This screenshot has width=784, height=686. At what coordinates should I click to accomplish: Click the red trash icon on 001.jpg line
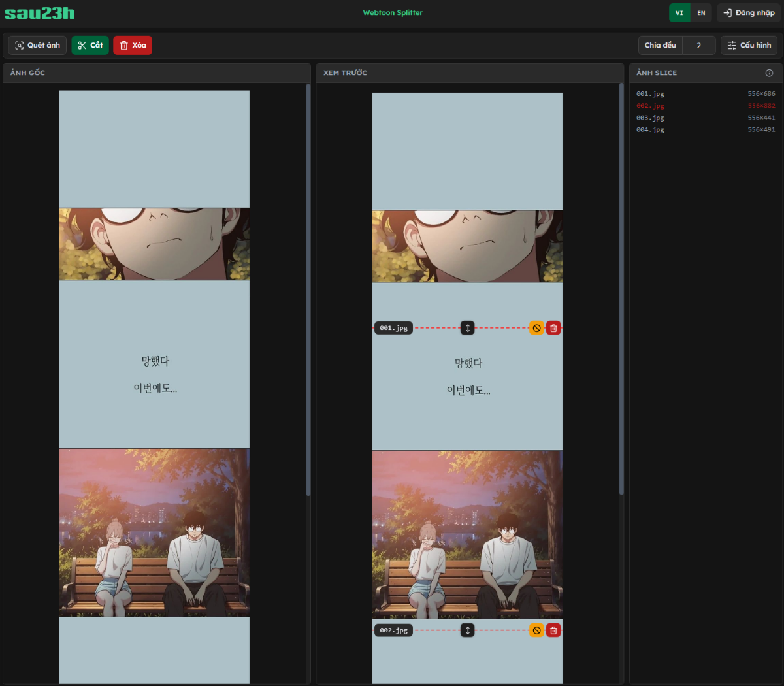click(x=553, y=328)
